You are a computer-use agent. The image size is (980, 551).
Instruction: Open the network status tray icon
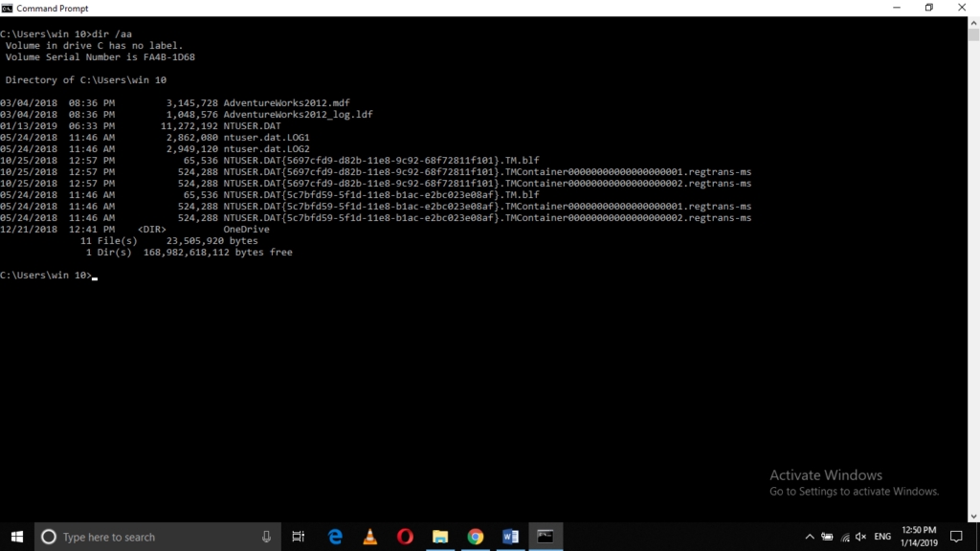click(x=844, y=537)
